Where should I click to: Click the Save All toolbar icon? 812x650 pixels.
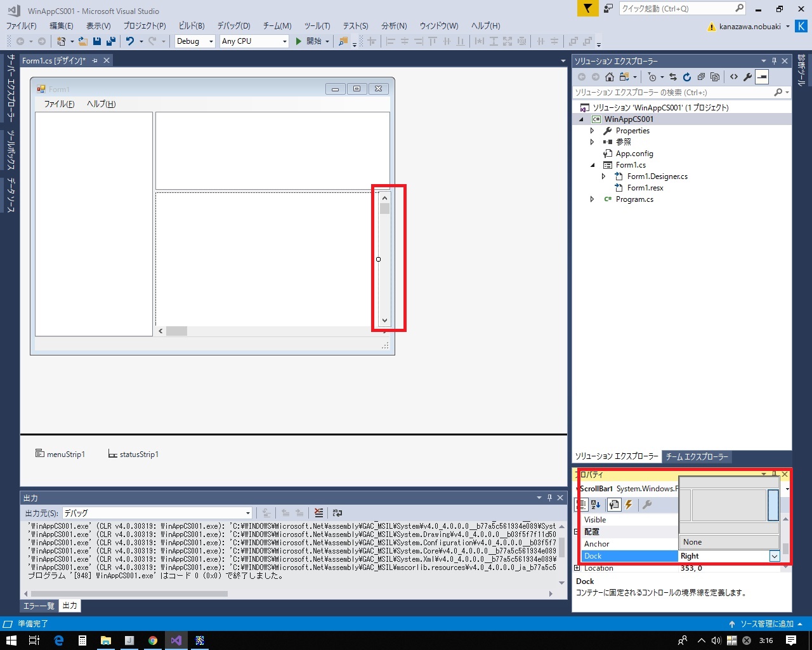coord(110,41)
